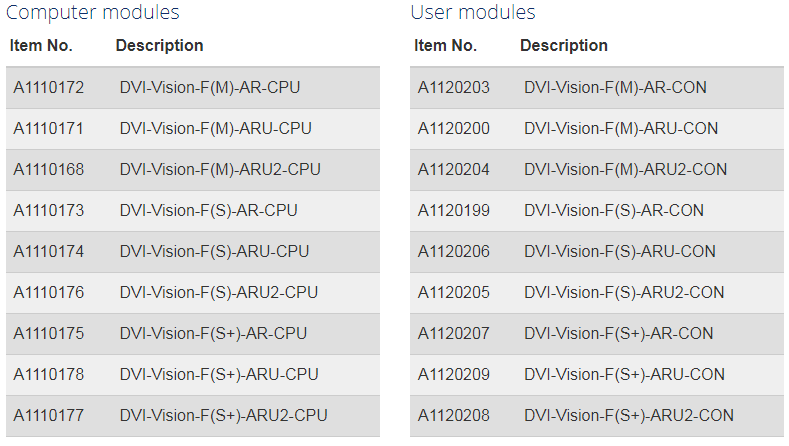Select item number A1110172
Image resolution: width=789 pixels, height=446 pixels.
[49, 88]
